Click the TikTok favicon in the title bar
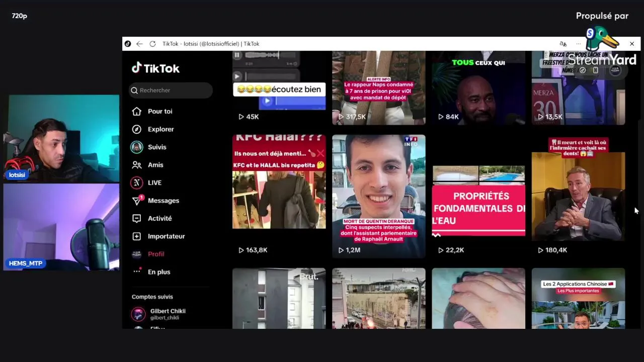Screen dimensions: 644x362 (128, 44)
